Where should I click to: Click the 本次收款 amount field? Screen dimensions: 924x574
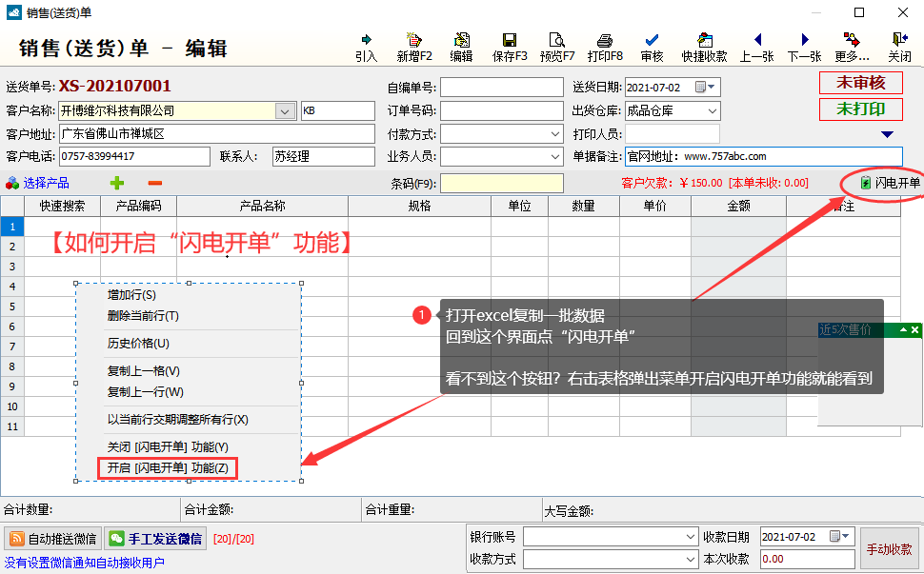tap(808, 559)
